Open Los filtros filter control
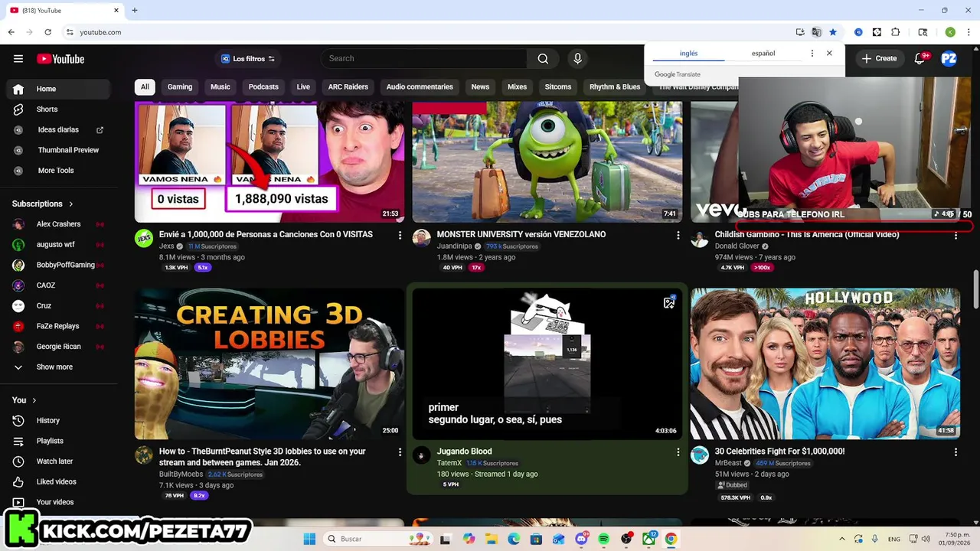 click(x=248, y=59)
